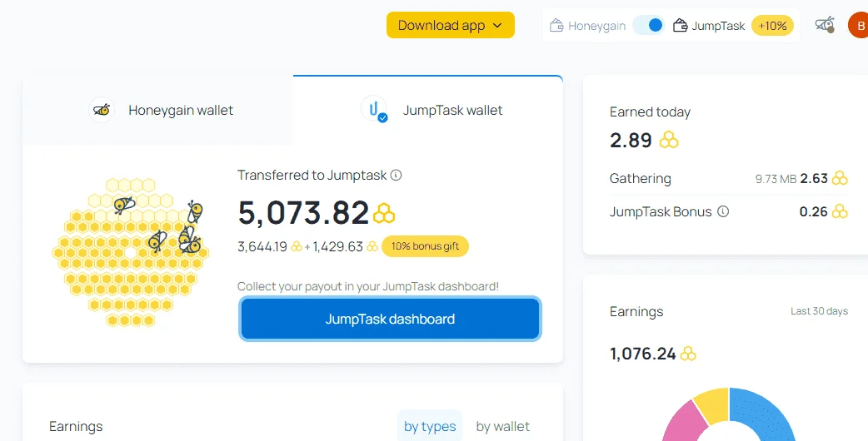Select the by types earnings tab
Screen dimensions: 868x441
pos(430,426)
